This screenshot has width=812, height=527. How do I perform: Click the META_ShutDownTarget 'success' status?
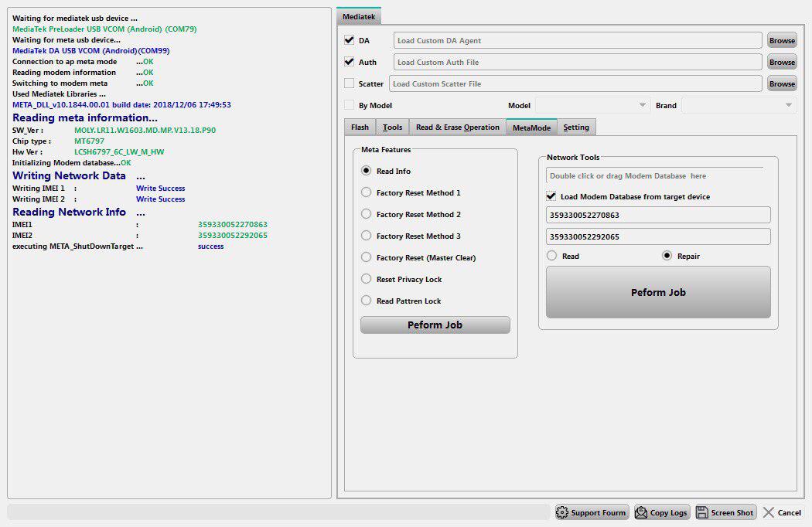211,246
